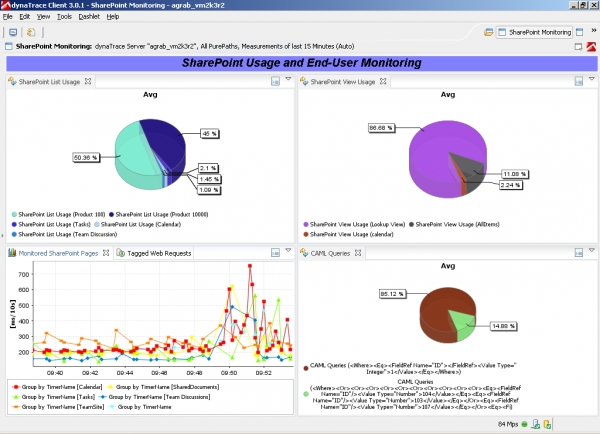Click the dark blue Product 10000 pie slice
The width and height of the screenshot is (600, 434).
pos(165,142)
